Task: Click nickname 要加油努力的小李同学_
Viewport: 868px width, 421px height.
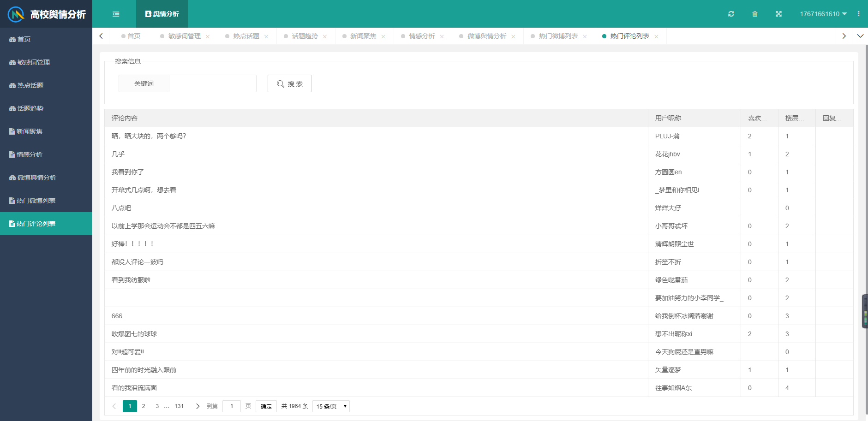Action: (689, 298)
